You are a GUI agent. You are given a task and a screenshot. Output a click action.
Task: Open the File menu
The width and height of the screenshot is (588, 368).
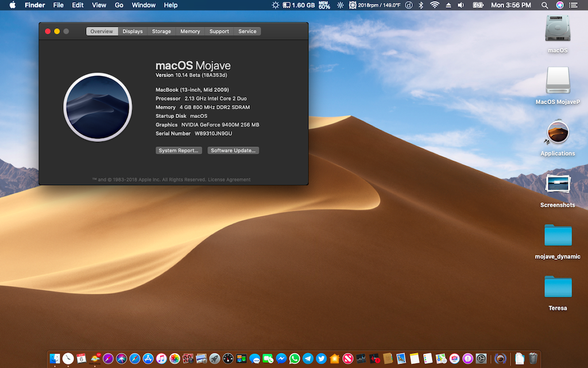pos(58,5)
